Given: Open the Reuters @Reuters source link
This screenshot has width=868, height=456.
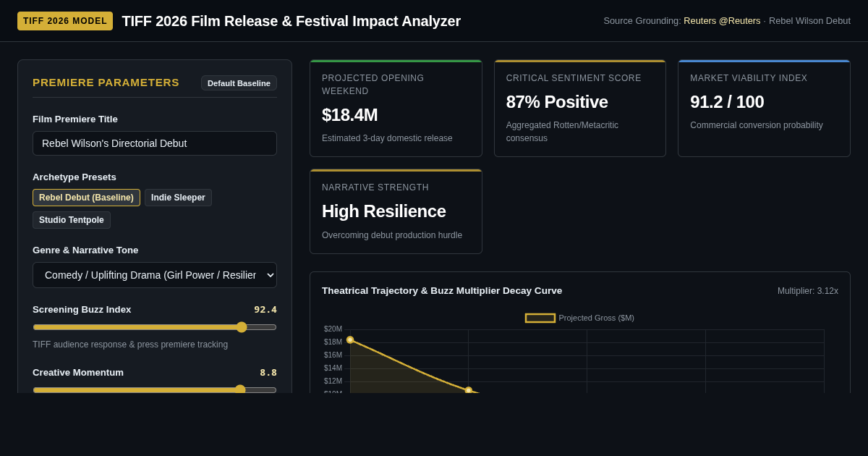Looking at the screenshot, I should (x=722, y=21).
